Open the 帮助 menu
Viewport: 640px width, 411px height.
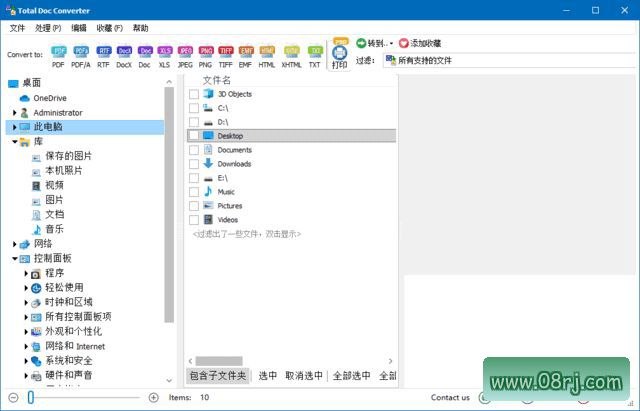pos(140,28)
